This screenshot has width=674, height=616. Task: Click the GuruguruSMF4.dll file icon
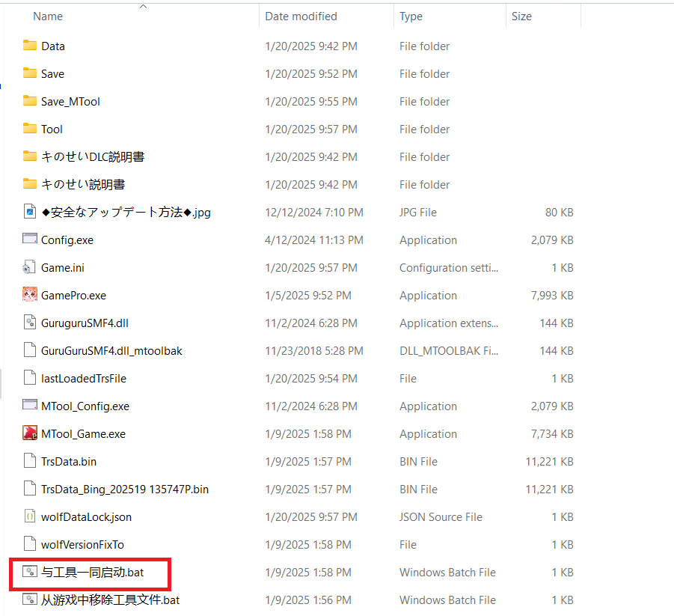coord(30,323)
